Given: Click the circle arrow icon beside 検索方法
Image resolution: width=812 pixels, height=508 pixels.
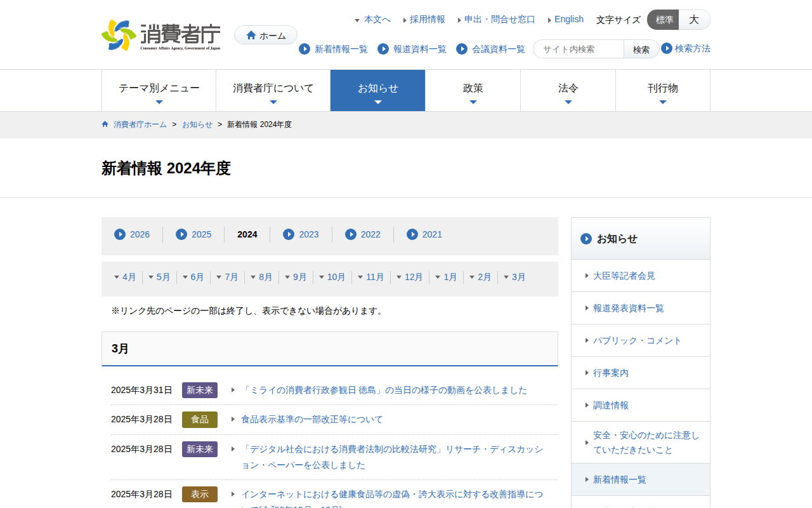Looking at the screenshot, I should pyautogui.click(x=667, y=48).
